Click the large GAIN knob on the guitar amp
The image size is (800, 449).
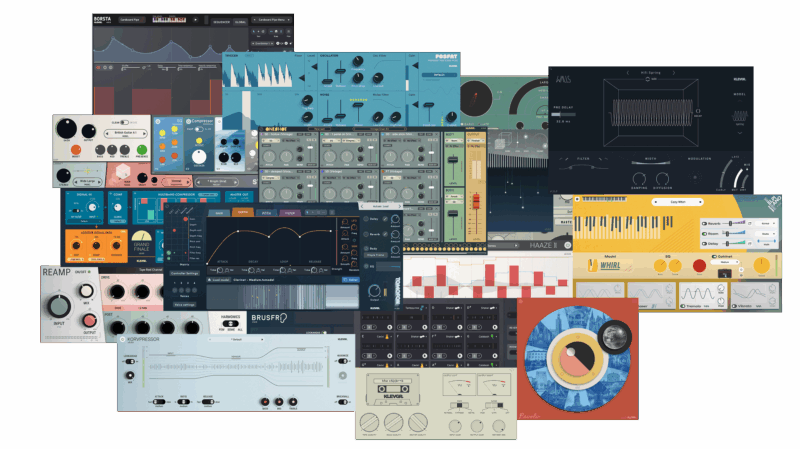point(66,129)
